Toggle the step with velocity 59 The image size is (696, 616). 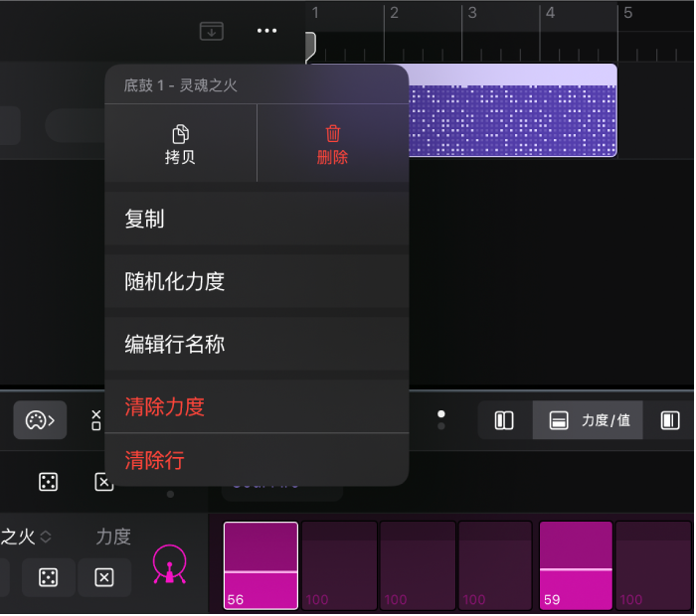coord(577,566)
